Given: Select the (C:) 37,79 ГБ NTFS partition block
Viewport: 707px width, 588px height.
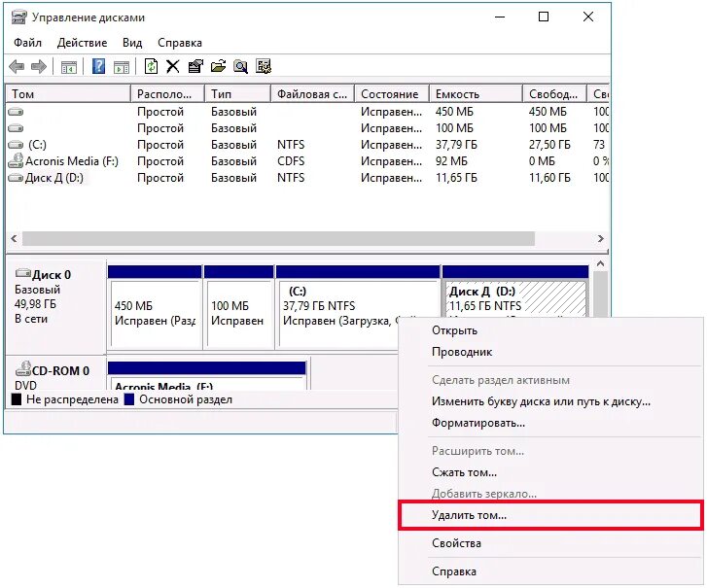Looking at the screenshot, I should click(358, 307).
